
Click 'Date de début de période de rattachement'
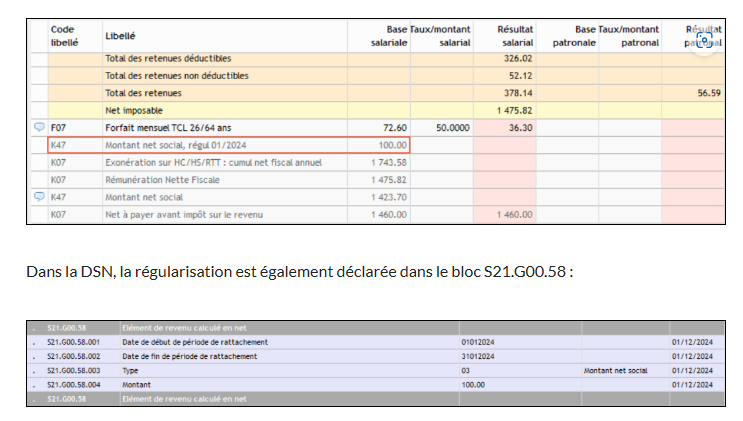coord(195,342)
